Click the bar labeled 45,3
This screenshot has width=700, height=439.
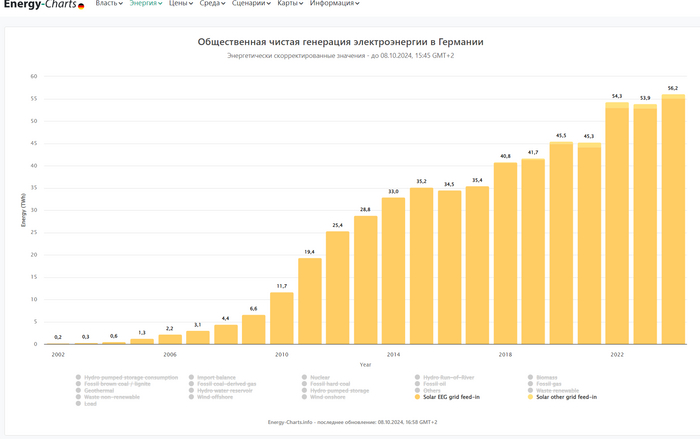click(x=589, y=243)
